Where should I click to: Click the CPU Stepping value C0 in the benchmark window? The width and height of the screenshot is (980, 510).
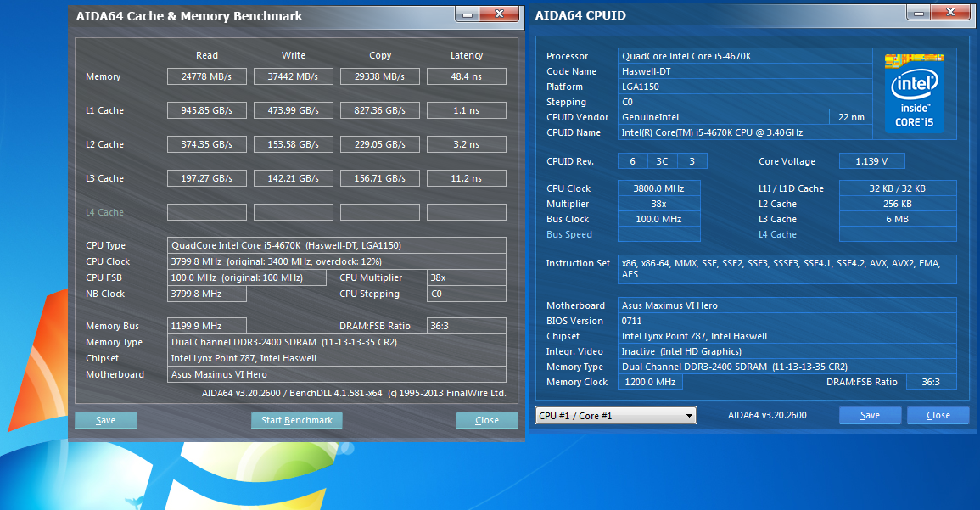(x=467, y=294)
